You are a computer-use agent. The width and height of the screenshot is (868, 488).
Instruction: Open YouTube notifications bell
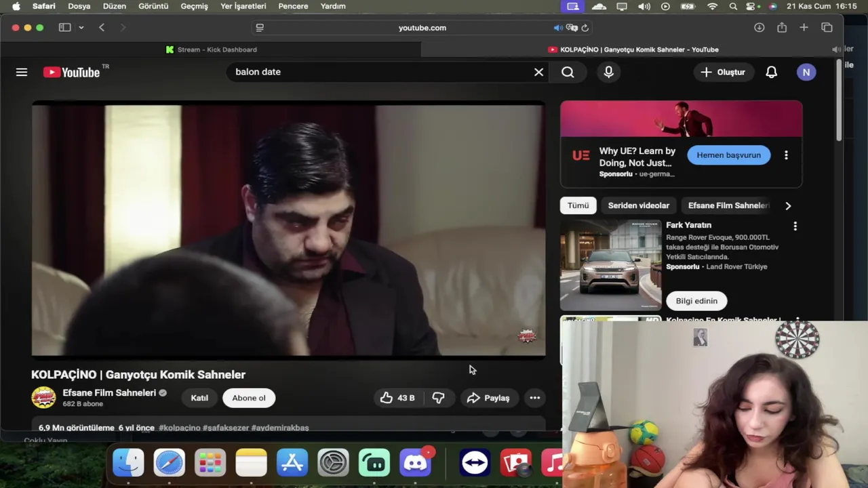tap(771, 72)
